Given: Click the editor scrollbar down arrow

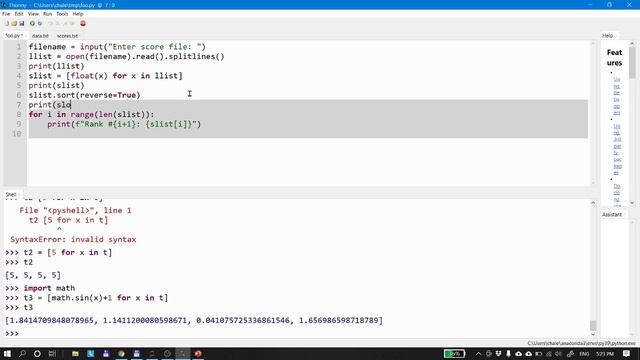Looking at the screenshot, I should [x=593, y=183].
